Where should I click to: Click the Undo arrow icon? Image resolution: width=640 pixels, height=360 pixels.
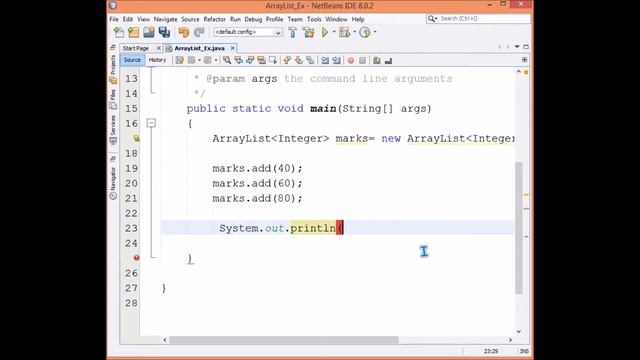[x=184, y=32]
